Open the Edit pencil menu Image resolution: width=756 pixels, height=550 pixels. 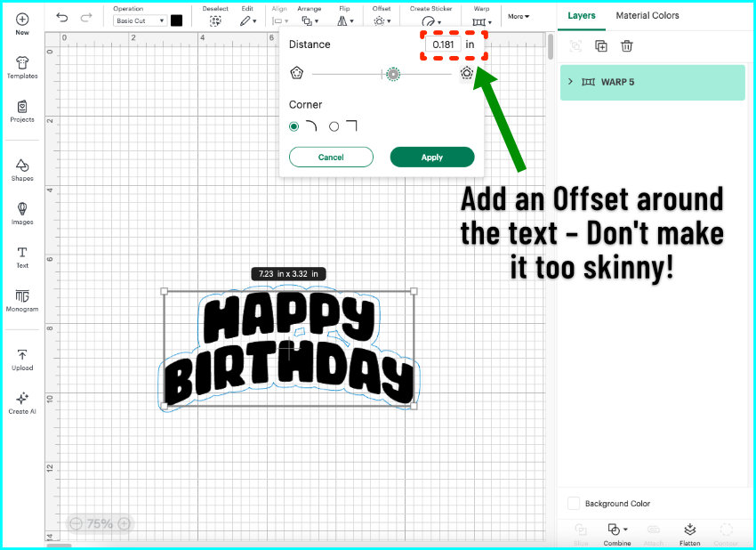(248, 20)
